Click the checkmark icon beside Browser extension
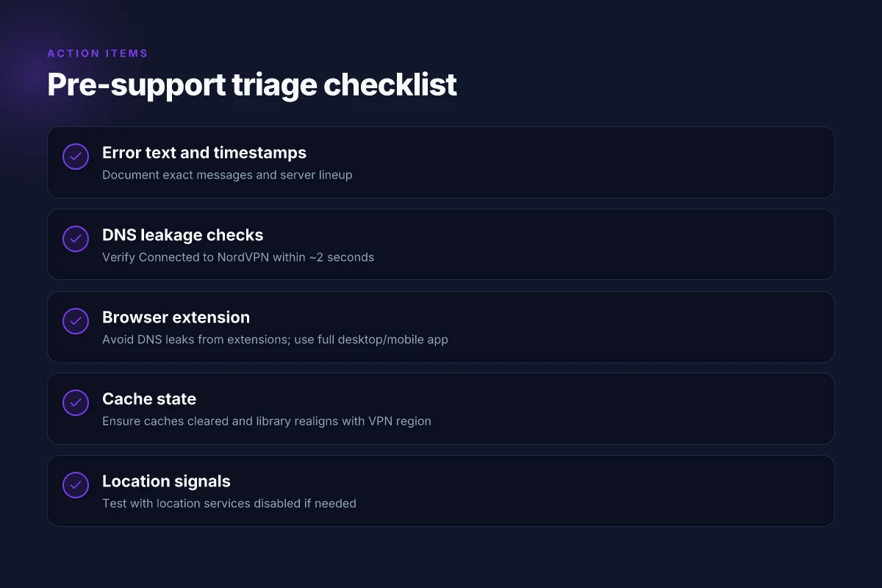Viewport: 882px width, 588px height. pyautogui.click(x=76, y=321)
